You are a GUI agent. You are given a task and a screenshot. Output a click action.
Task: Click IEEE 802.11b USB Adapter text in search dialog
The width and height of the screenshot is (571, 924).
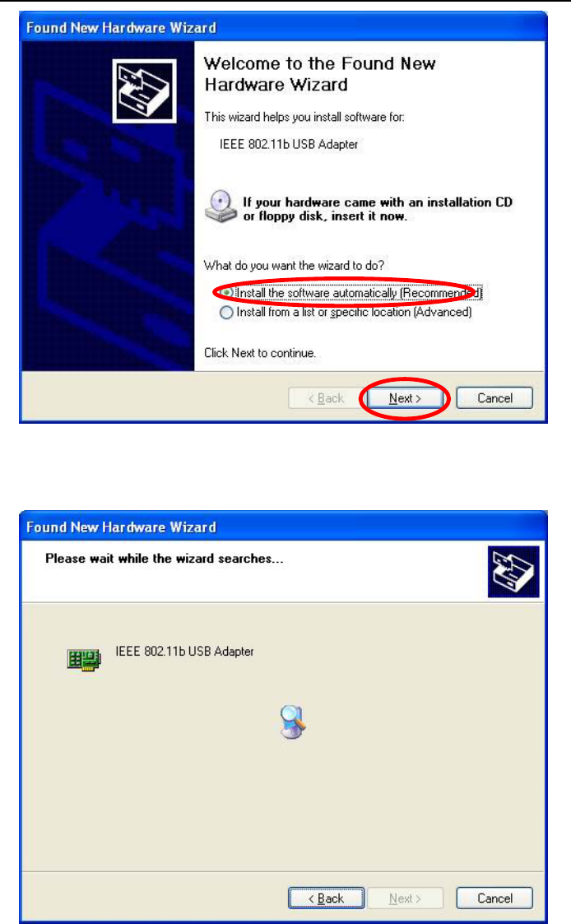point(184,651)
